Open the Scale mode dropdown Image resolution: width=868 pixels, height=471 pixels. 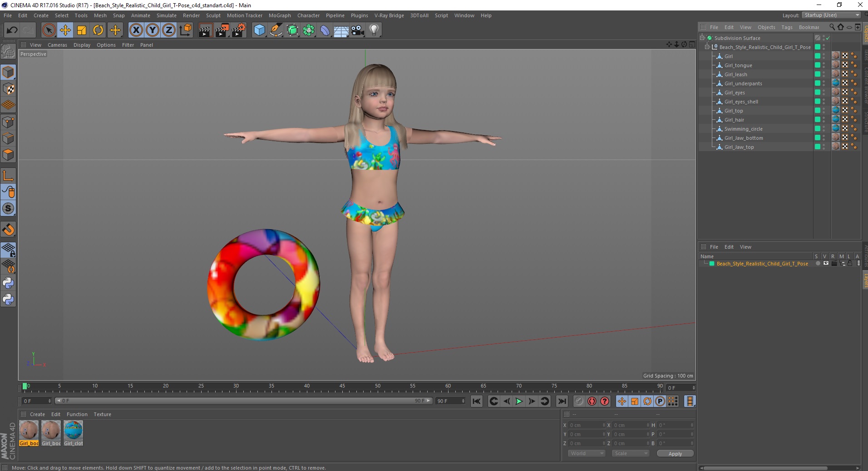(x=630, y=453)
